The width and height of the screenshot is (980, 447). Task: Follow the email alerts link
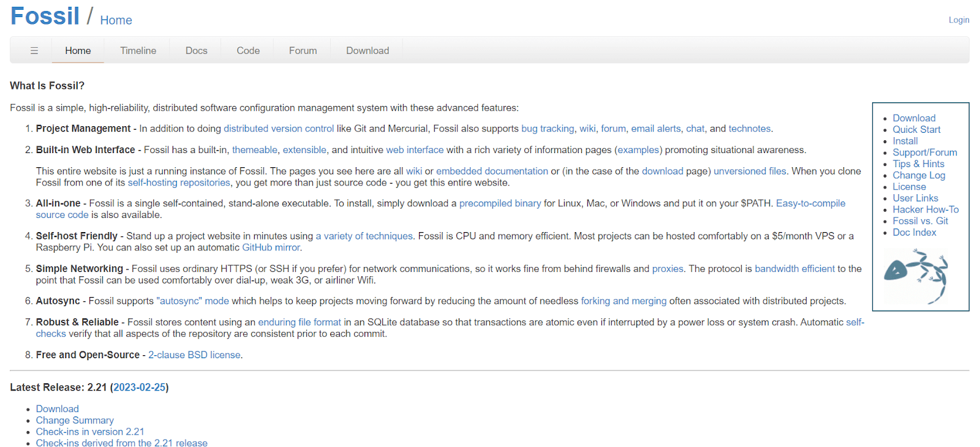pyautogui.click(x=656, y=129)
